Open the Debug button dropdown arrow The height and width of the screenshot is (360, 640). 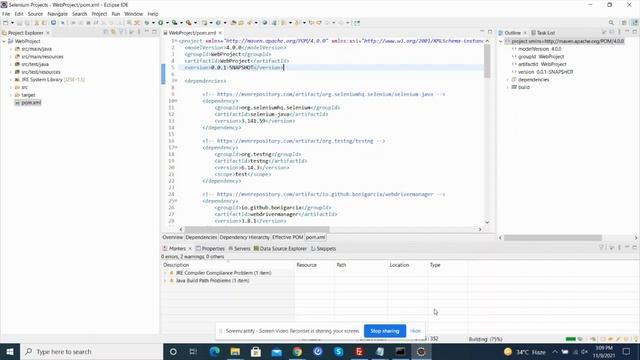click(153, 23)
